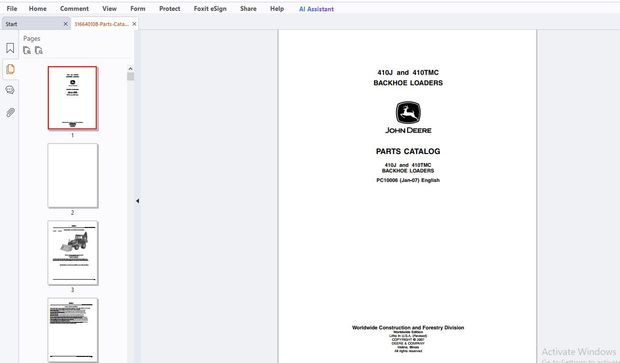Switch to the Parts Catalog document tab
The width and height of the screenshot is (620, 363).
(101, 24)
